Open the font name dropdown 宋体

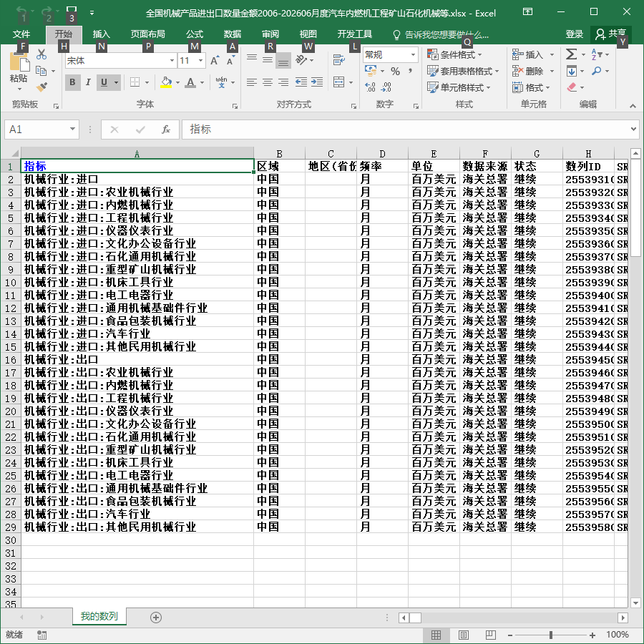pyautogui.click(x=172, y=61)
